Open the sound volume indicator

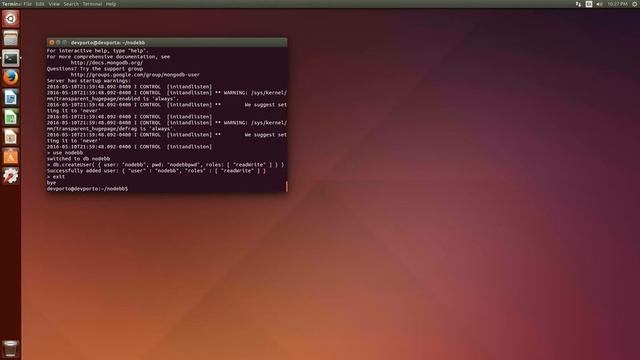click(x=599, y=4)
